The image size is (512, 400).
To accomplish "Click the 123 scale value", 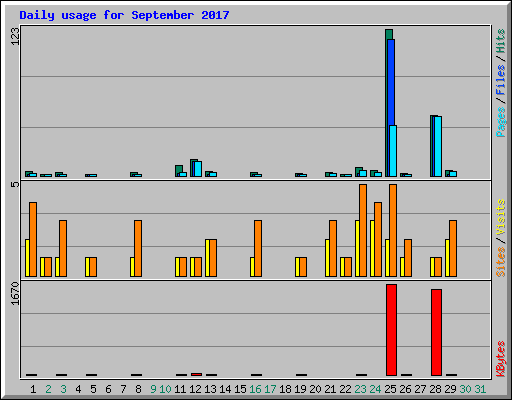I will 15,36.
